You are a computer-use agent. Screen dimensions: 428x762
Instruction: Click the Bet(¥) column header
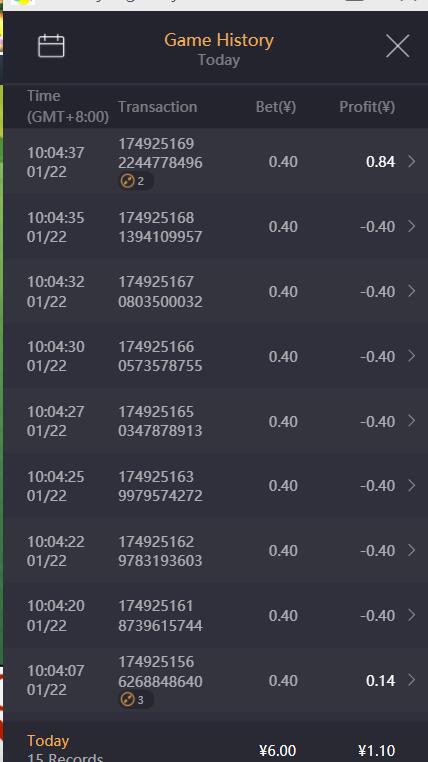coord(276,107)
